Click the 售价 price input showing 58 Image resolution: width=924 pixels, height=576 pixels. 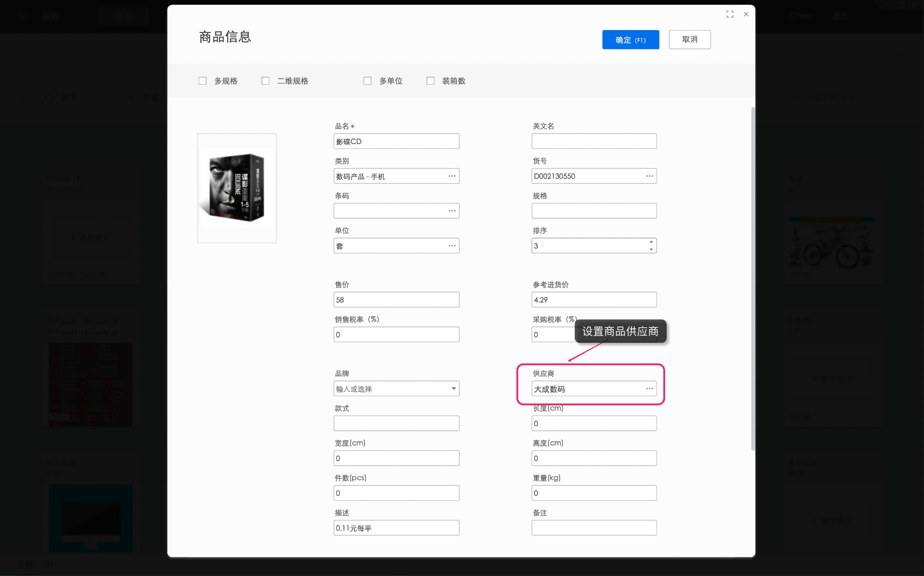click(x=396, y=300)
